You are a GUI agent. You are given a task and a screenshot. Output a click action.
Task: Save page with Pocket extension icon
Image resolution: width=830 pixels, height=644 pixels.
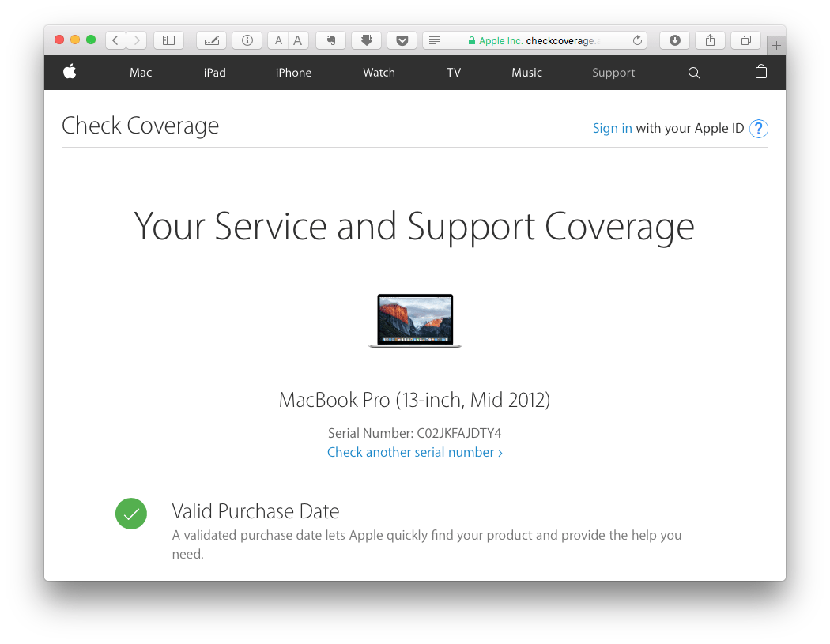coord(402,40)
